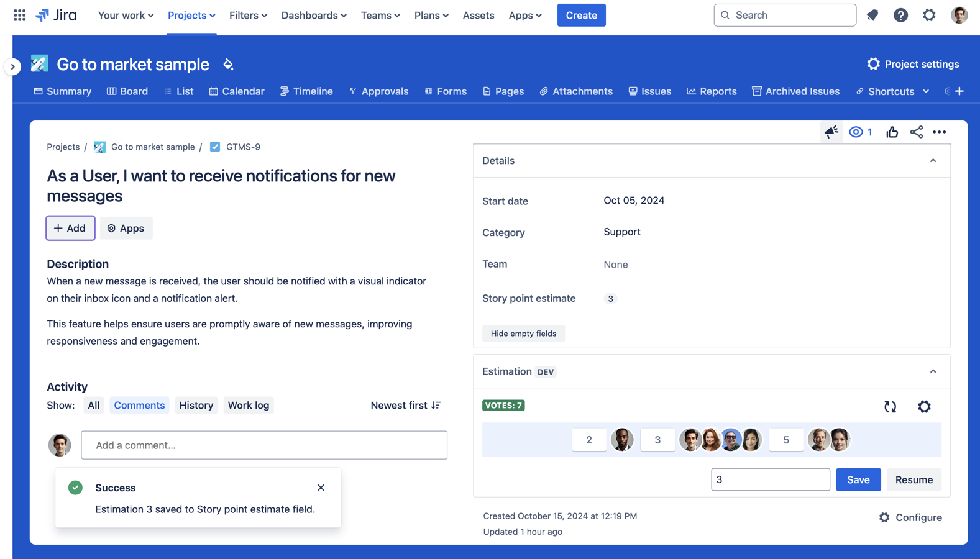The width and height of the screenshot is (980, 559).
Task: Click the Projects breadcrumb link
Action: click(x=63, y=147)
